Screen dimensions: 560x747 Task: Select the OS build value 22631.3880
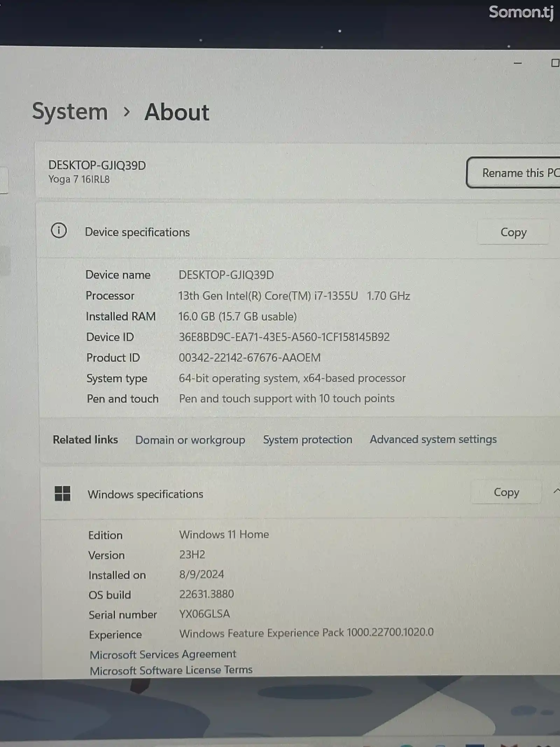click(206, 594)
